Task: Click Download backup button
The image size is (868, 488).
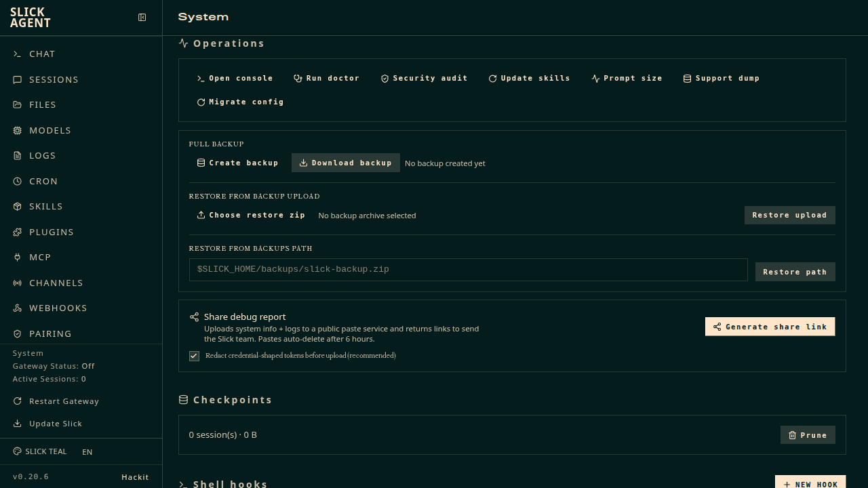Action: 346,163
